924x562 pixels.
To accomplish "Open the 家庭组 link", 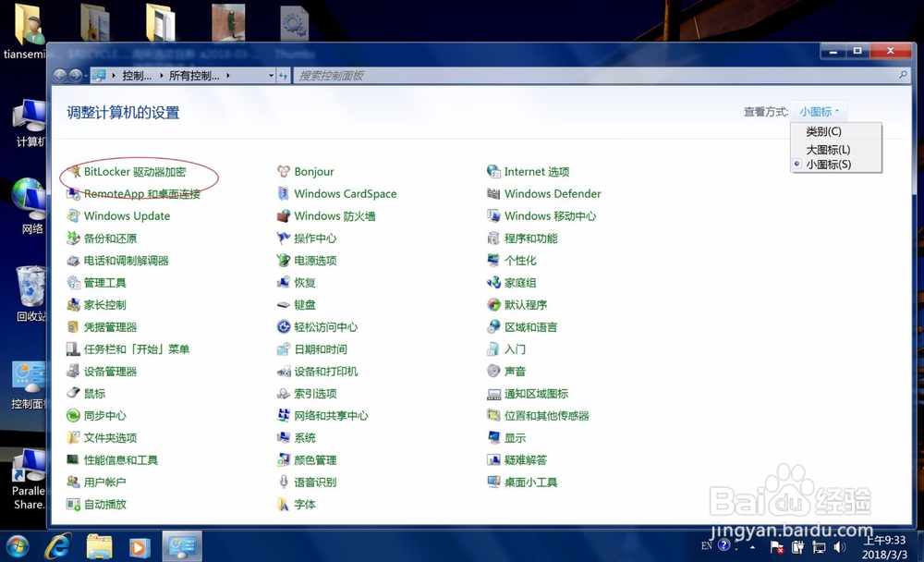I will pyautogui.click(x=520, y=283).
